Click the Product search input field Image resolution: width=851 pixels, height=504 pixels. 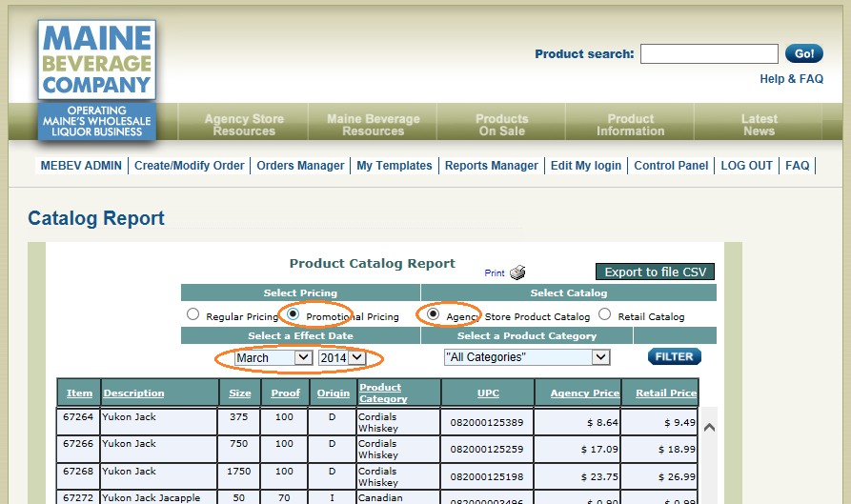click(709, 53)
